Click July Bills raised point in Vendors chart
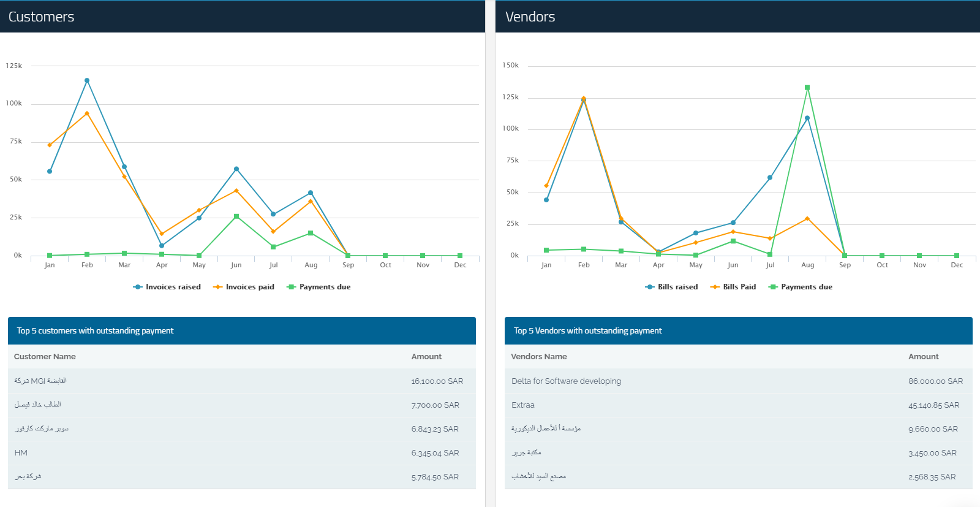 click(770, 178)
